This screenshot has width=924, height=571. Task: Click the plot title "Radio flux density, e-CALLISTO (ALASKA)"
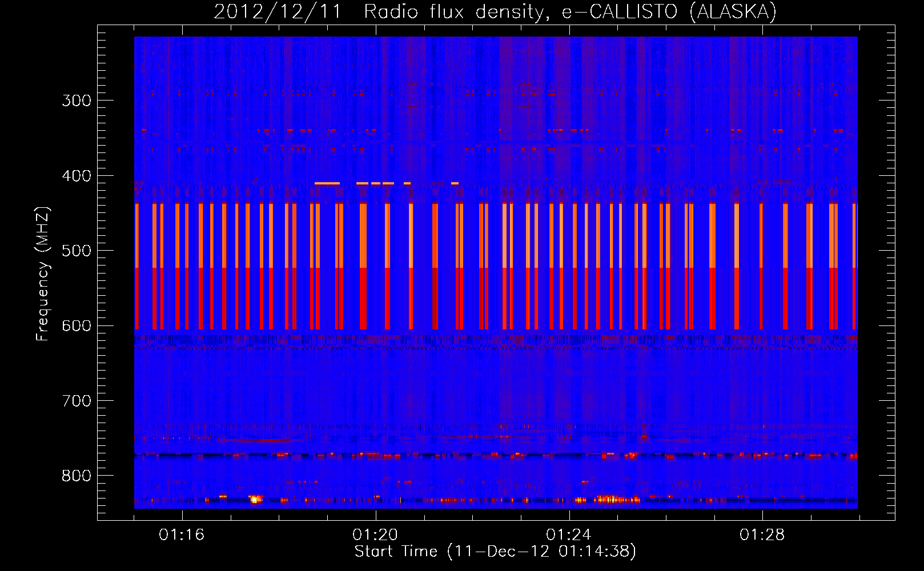pyautogui.click(x=570, y=11)
